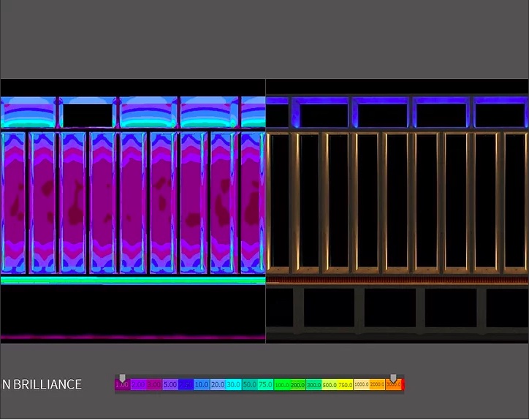Choose the 1000.0 pale legend swatch

click(x=362, y=385)
